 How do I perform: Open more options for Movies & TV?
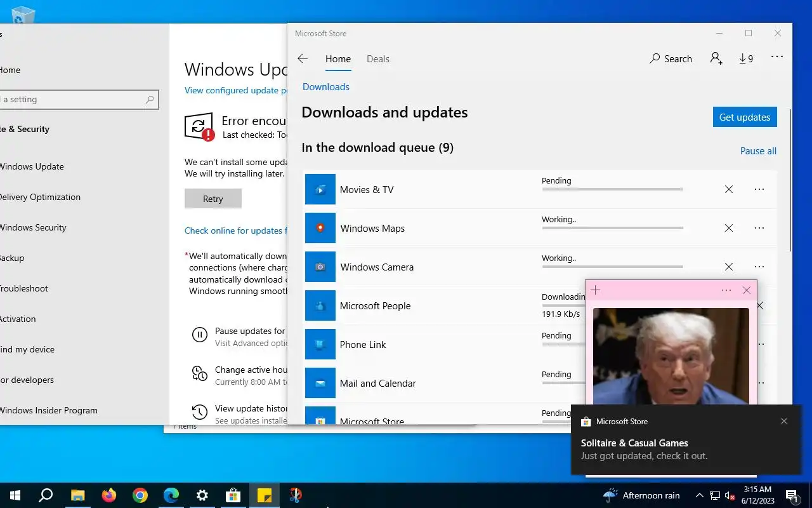(759, 189)
